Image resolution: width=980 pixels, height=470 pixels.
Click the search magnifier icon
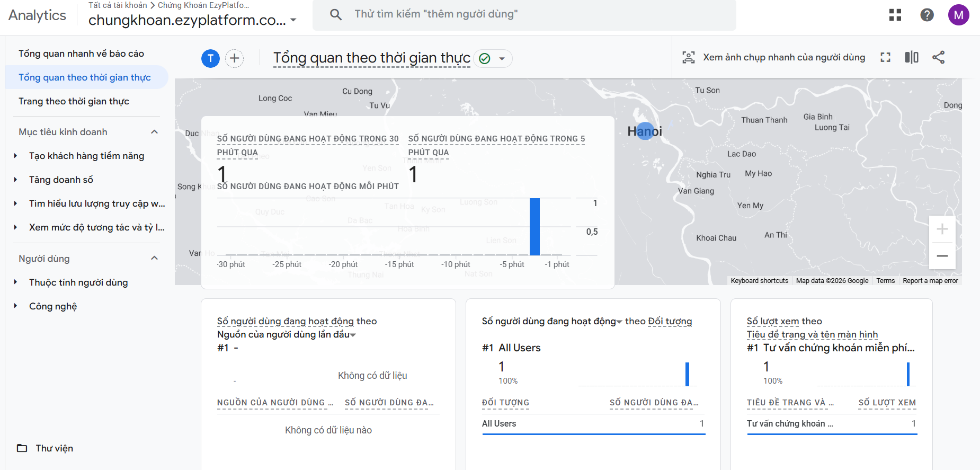click(x=336, y=14)
